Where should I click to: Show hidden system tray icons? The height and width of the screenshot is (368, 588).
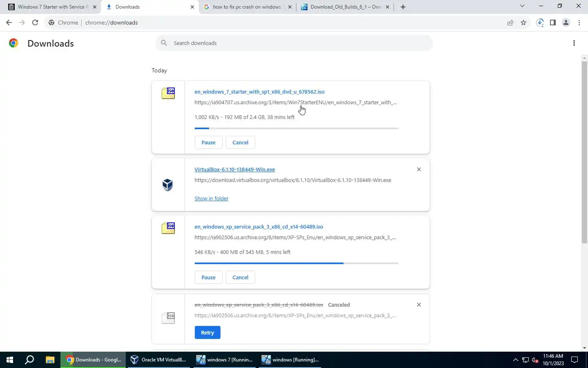(x=515, y=360)
